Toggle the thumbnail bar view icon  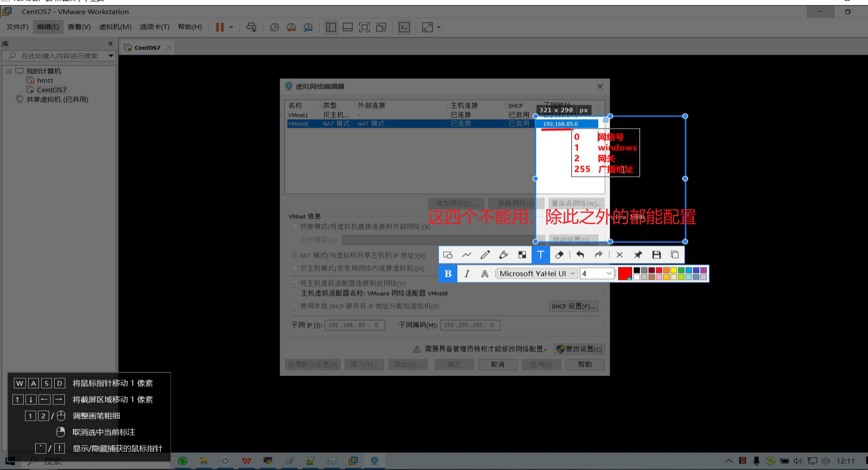point(348,27)
